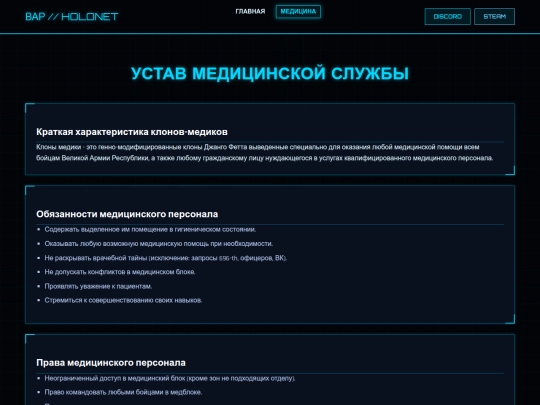
Task: Click item Не раскрывать врачебной тайны
Action: 166,258
